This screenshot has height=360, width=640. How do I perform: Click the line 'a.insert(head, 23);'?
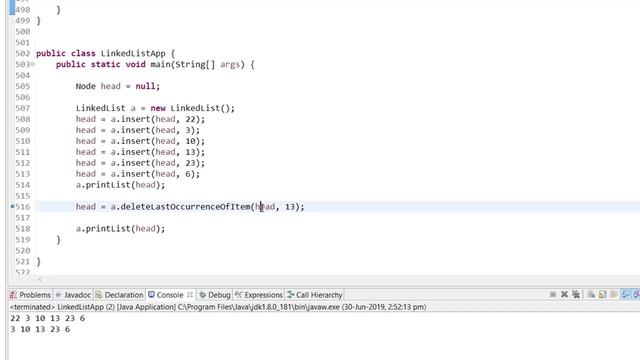click(140, 163)
